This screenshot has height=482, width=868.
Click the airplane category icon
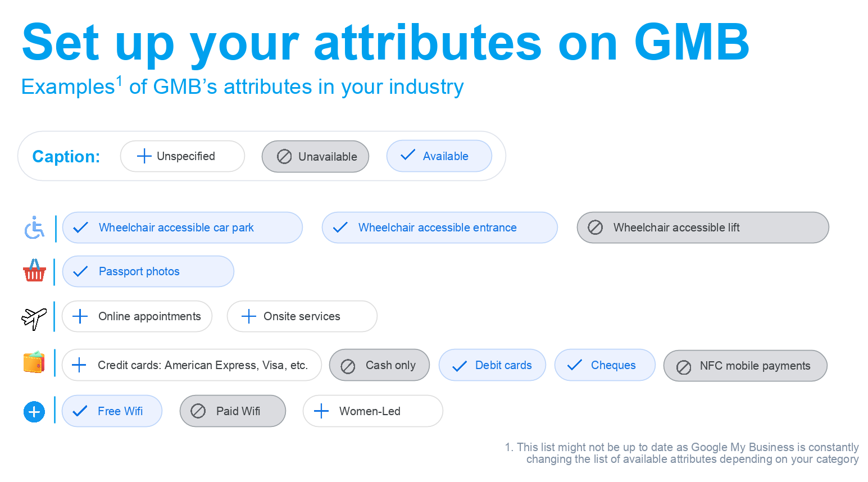click(34, 318)
